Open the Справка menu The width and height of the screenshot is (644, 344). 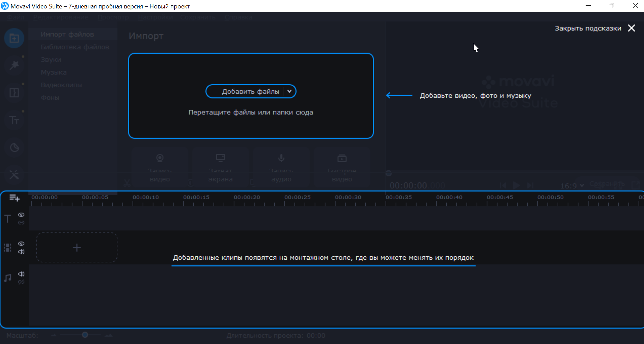coord(239,17)
